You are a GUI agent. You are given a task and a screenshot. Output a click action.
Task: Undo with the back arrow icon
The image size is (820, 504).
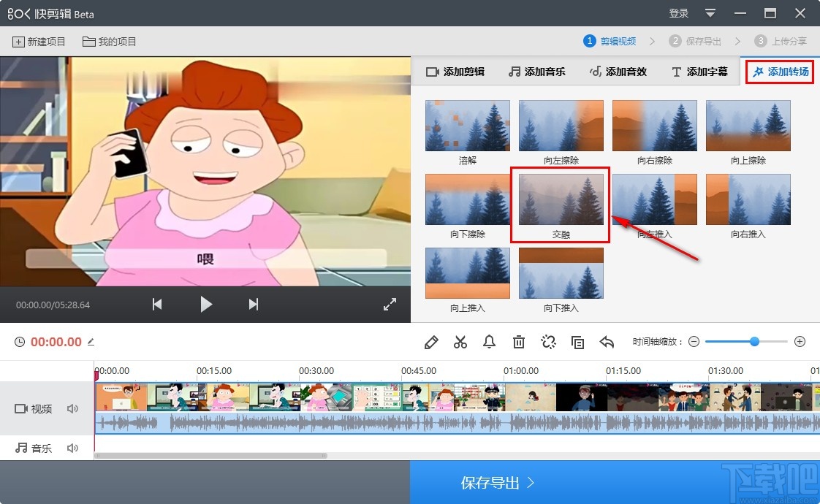[607, 343]
